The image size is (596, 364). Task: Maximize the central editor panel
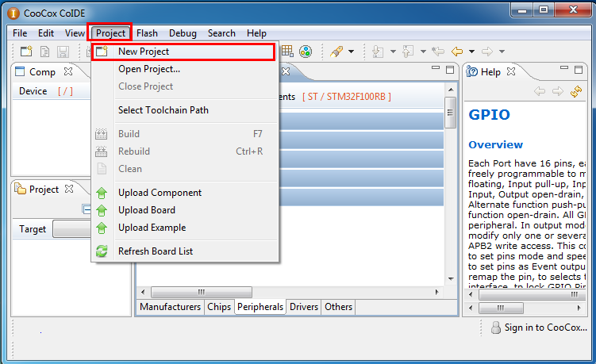pos(450,70)
